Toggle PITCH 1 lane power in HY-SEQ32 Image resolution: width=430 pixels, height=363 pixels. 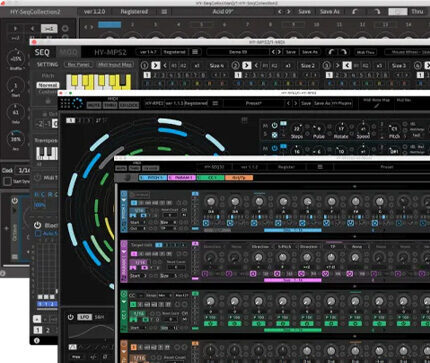(x=124, y=194)
